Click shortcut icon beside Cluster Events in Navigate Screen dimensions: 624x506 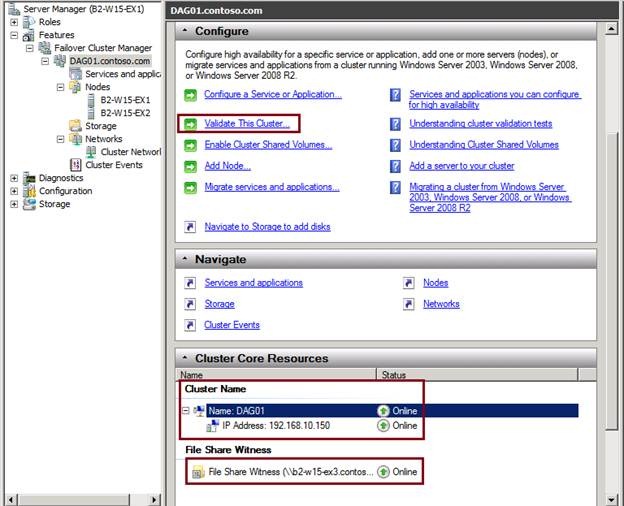click(190, 325)
